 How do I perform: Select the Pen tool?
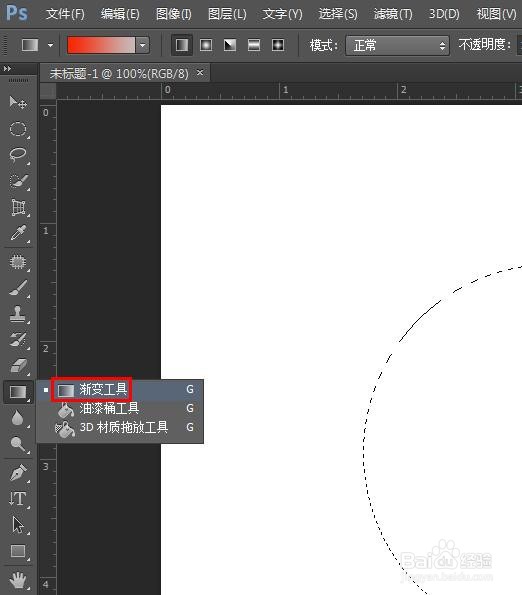pos(18,473)
